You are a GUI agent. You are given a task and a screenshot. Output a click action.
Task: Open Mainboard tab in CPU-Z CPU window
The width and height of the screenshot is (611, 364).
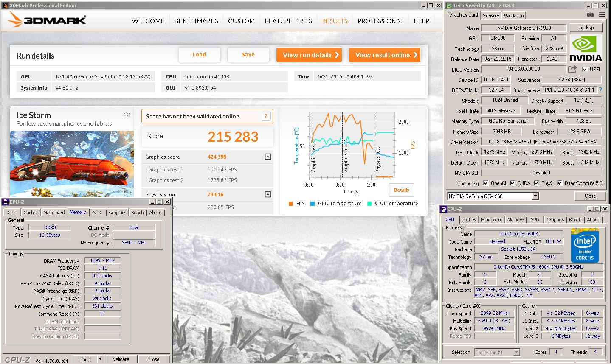[x=492, y=220]
